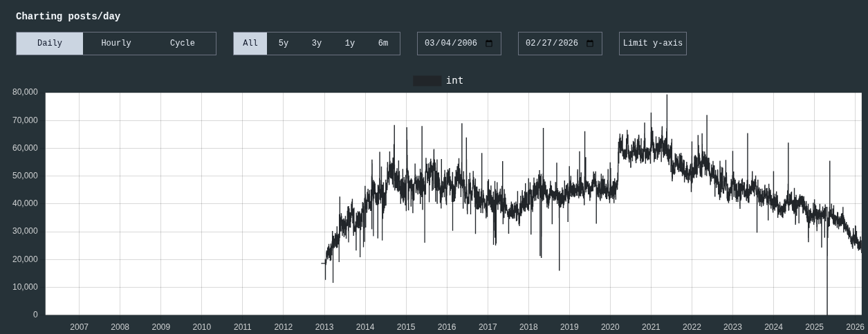Click the Charting posts/day heading
Viewport: 868px width, 334px height.
(x=68, y=17)
